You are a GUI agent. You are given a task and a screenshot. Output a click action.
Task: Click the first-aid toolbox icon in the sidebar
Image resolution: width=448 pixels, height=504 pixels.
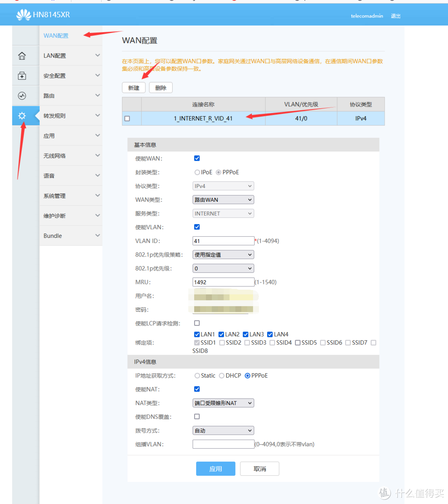point(22,75)
